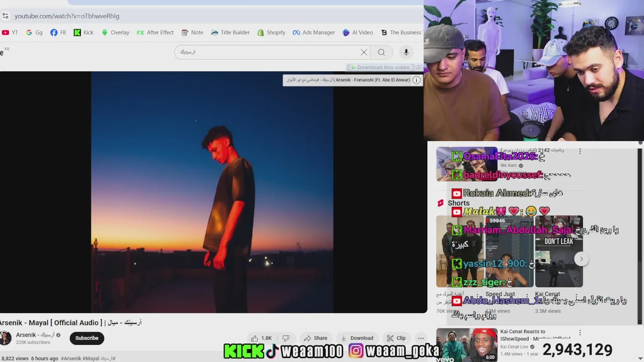Open the Note bookmark
The image size is (644, 362).
[192, 33]
